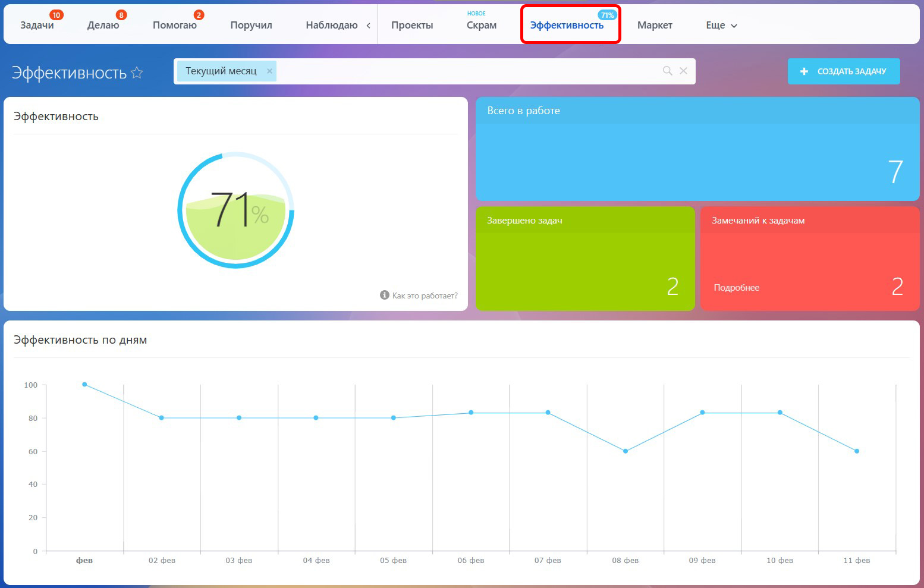Expand the Еще dropdown menu
The width and height of the screenshot is (924, 588).
[x=721, y=25]
